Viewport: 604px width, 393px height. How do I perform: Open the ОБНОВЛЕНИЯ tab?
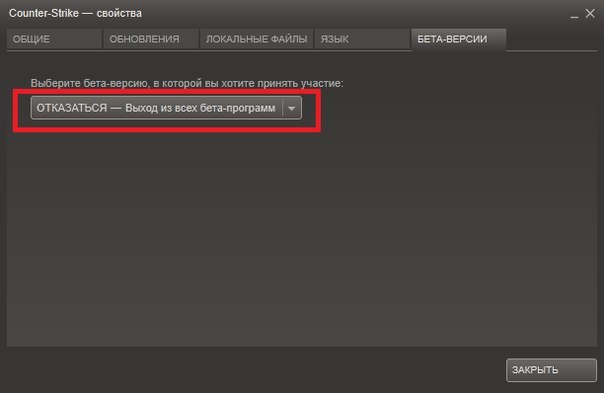[x=151, y=39]
